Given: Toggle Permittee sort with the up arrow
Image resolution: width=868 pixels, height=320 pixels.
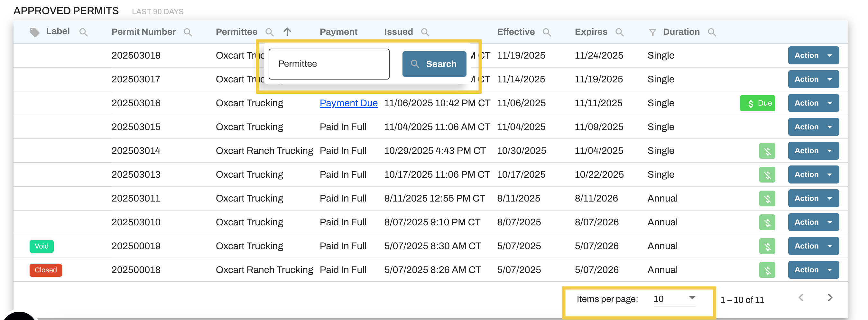Looking at the screenshot, I should (287, 32).
